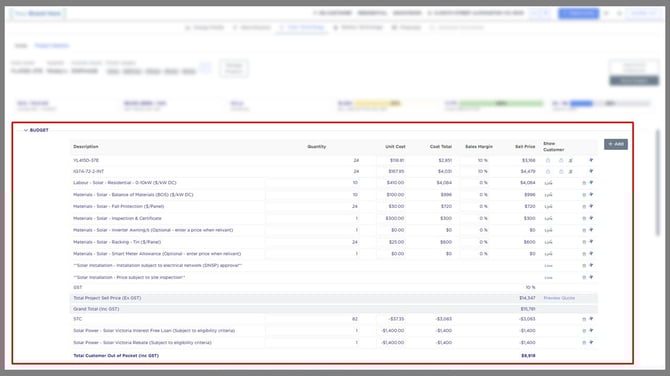Image resolution: width=670 pixels, height=376 pixels.
Task: Click the green progress bar above the budget
Action: pyautogui.click(x=501, y=103)
